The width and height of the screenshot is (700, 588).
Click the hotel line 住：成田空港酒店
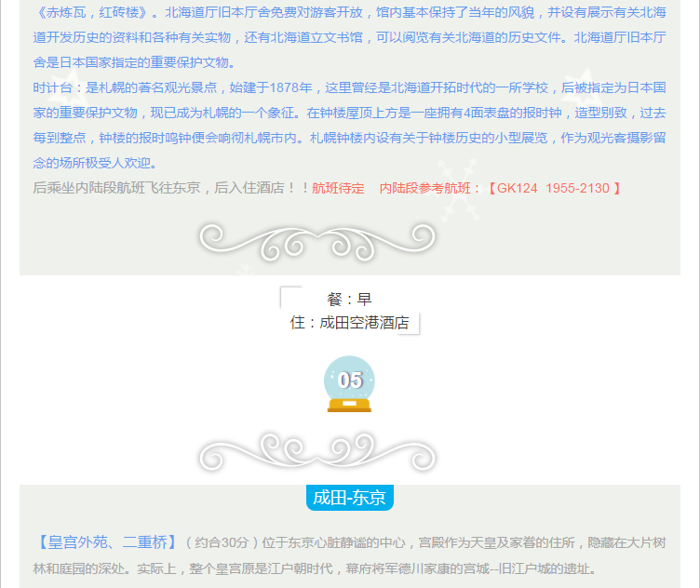pos(349,323)
